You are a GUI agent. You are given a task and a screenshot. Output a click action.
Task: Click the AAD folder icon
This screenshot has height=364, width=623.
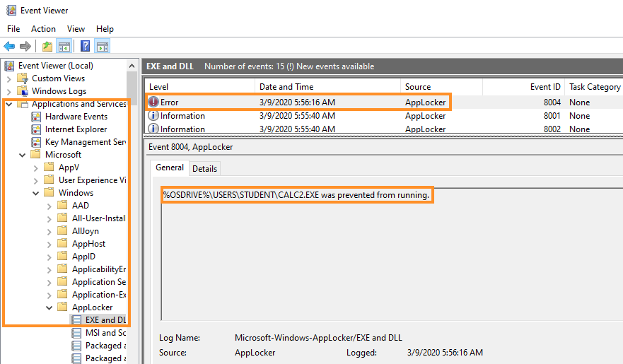coord(62,205)
